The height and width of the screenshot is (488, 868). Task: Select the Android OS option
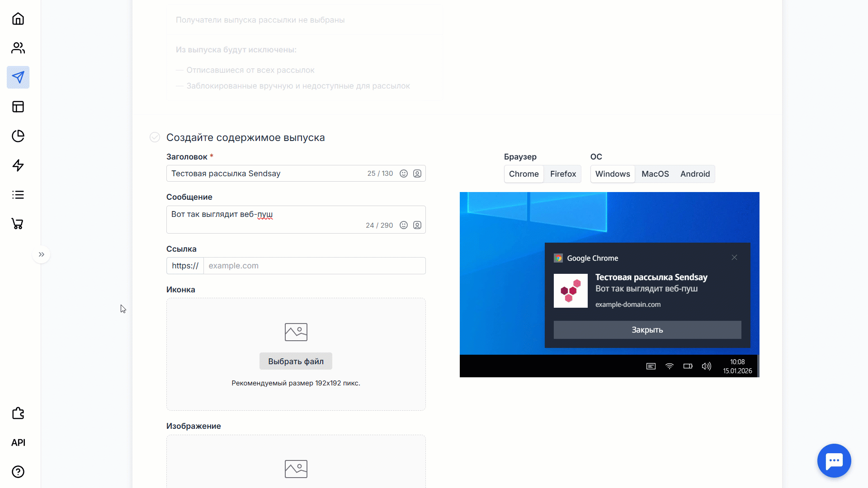(x=695, y=174)
